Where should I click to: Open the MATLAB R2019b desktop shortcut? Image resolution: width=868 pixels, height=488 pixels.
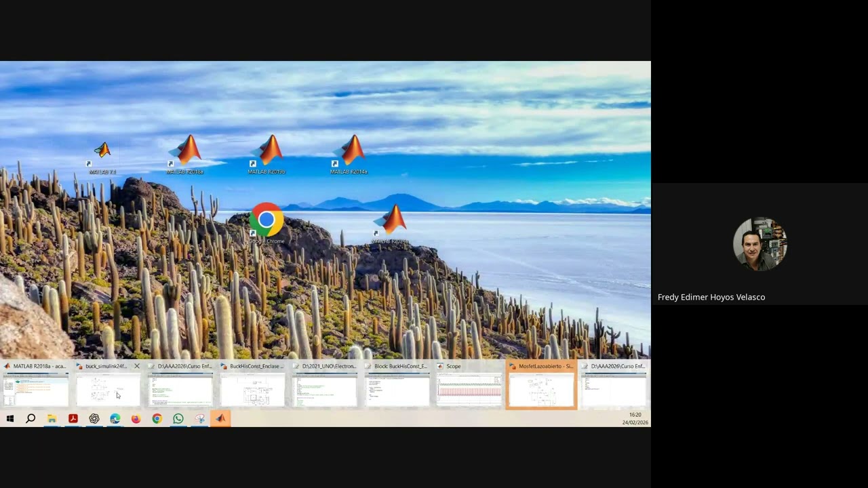pos(267,155)
